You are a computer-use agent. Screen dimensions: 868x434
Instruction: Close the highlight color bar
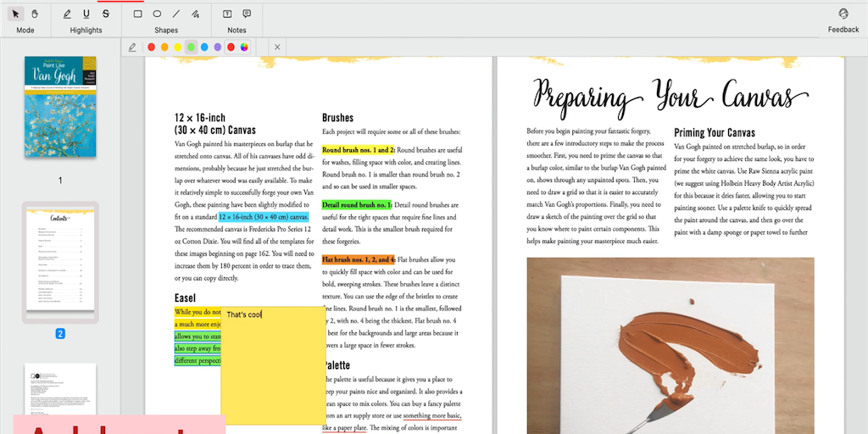(x=277, y=47)
